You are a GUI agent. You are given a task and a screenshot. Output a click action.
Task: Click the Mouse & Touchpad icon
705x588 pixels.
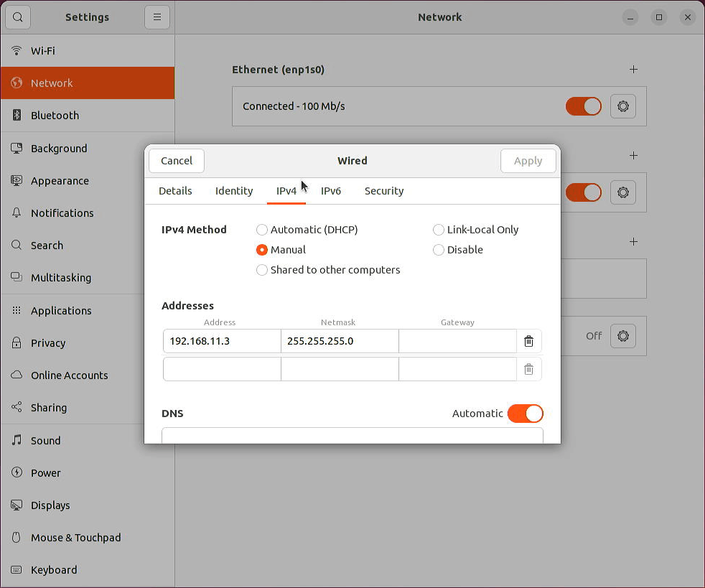click(17, 537)
